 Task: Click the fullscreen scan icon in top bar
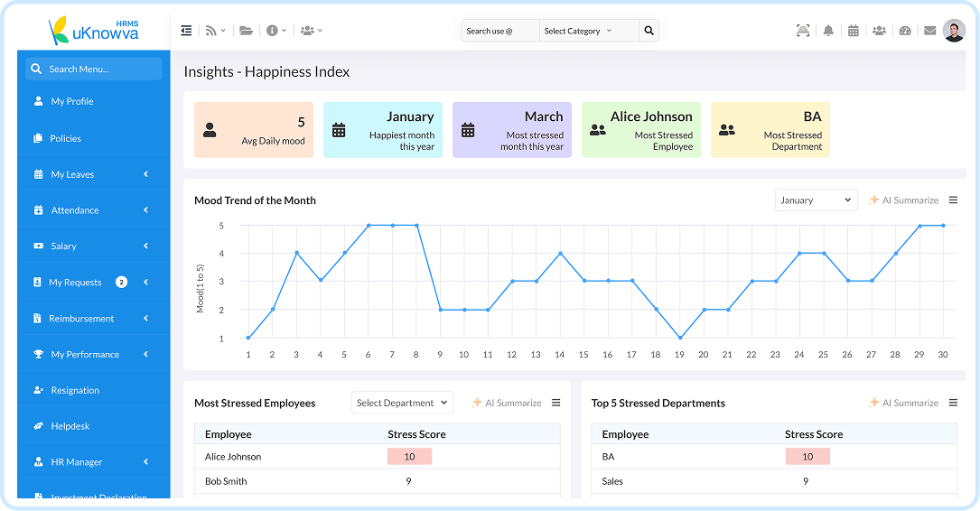pyautogui.click(x=803, y=31)
